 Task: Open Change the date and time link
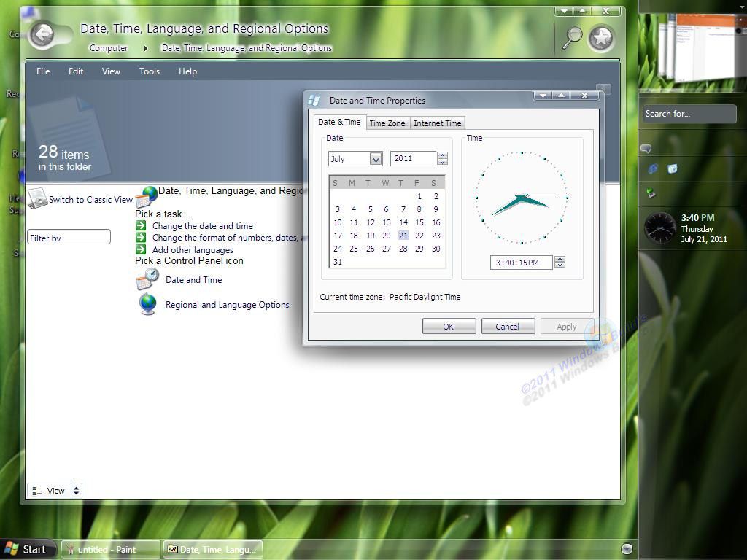coord(203,226)
